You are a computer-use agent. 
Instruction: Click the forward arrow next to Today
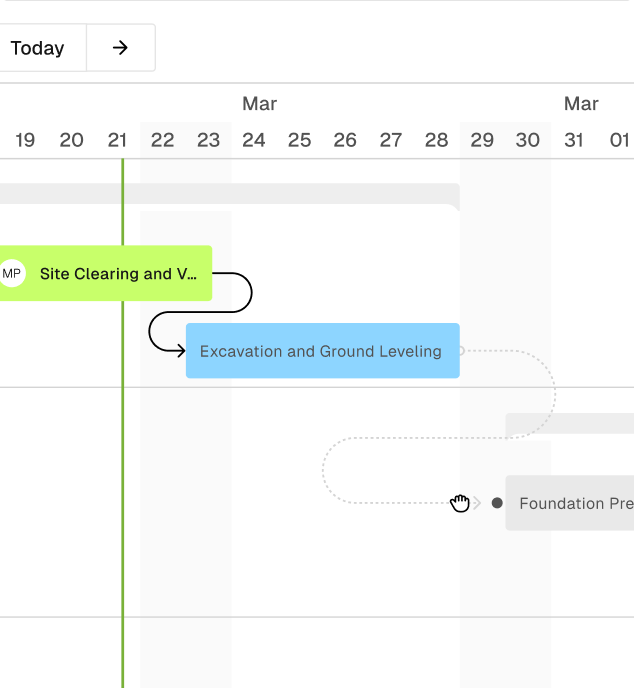pyautogui.click(x=121, y=47)
